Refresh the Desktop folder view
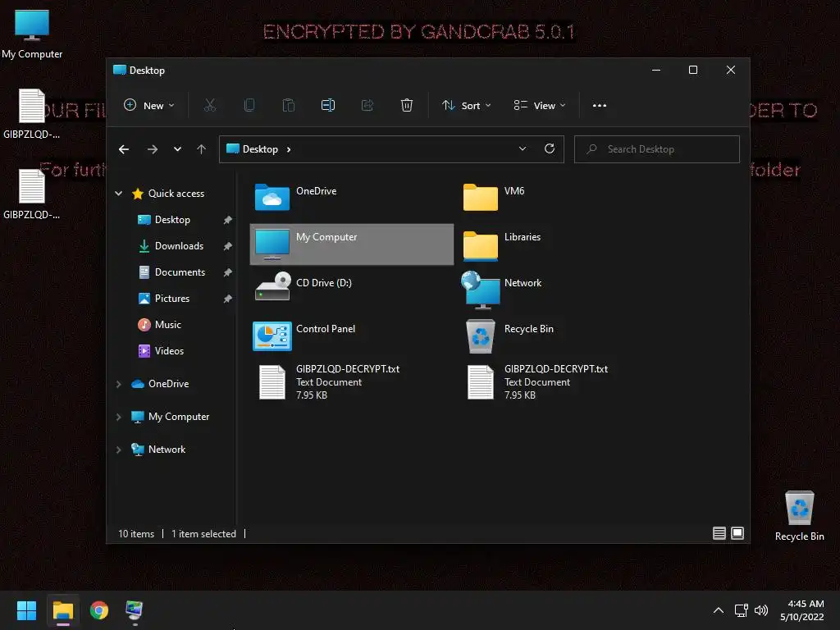 [549, 149]
